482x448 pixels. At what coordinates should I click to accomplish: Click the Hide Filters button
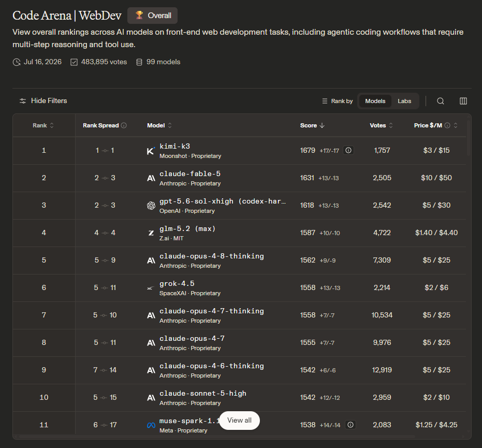coord(43,100)
